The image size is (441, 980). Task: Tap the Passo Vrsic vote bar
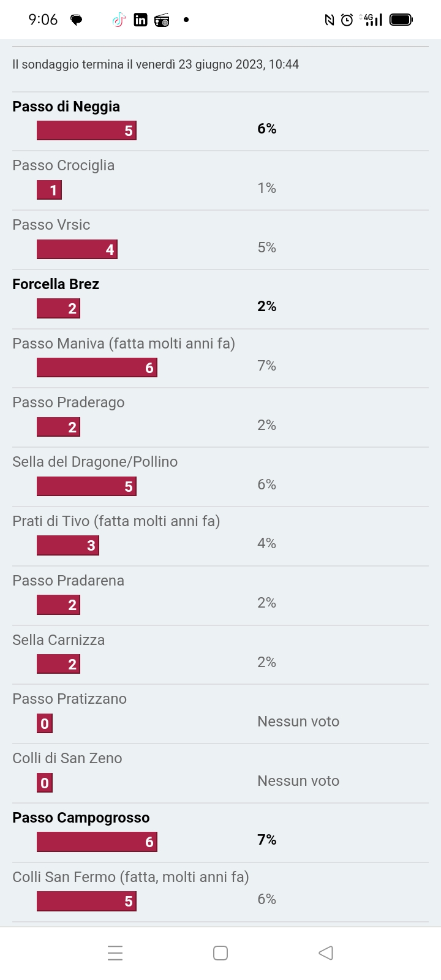pyautogui.click(x=77, y=249)
